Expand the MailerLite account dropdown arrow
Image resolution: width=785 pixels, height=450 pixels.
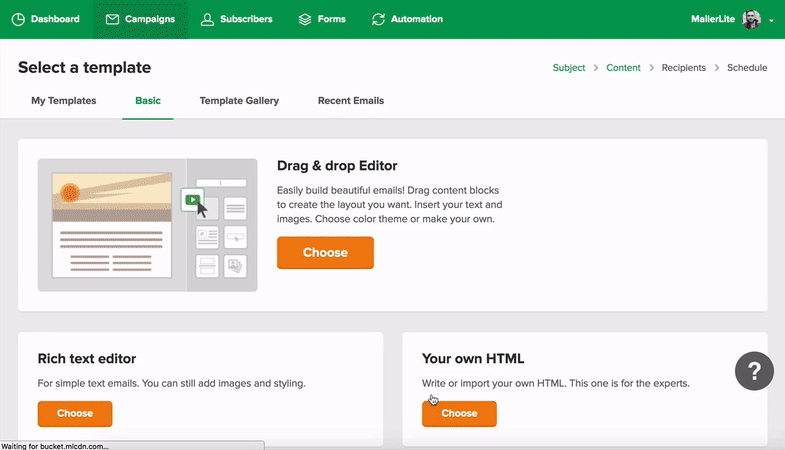click(771, 21)
